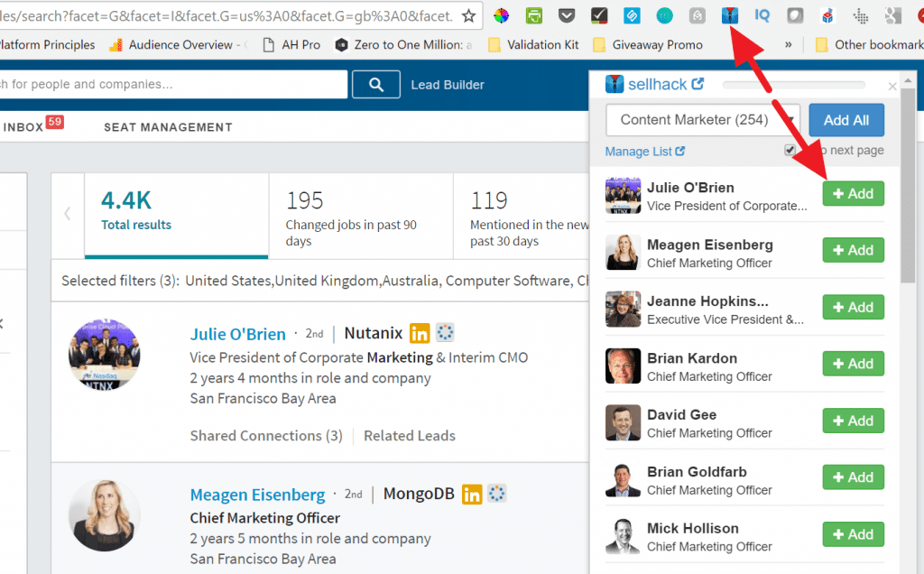Click LinkedIn icon next to Julie O'Brien's Nutanix
Viewport: 924px width, 574px height.
click(420, 333)
